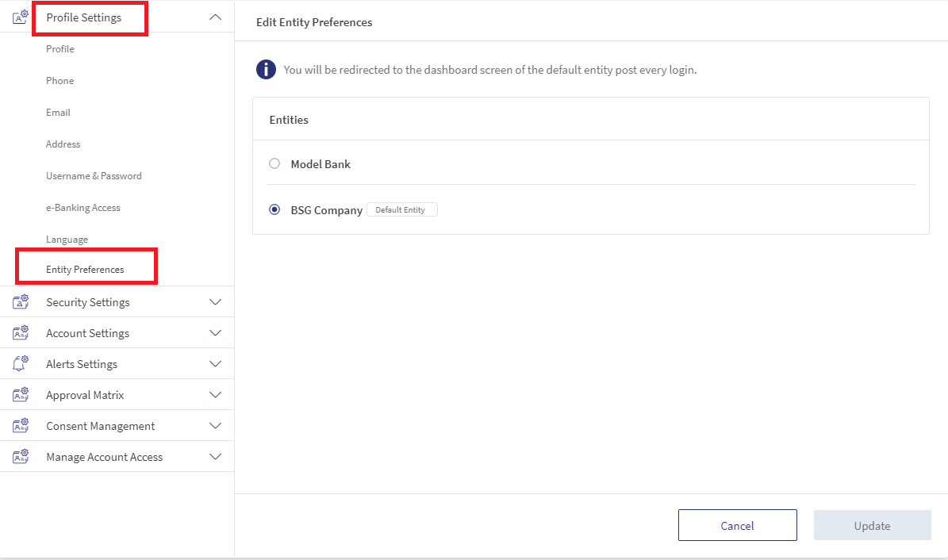This screenshot has height=560, width=948.
Task: Click the Security Settings sidebar icon
Action: [21, 301]
